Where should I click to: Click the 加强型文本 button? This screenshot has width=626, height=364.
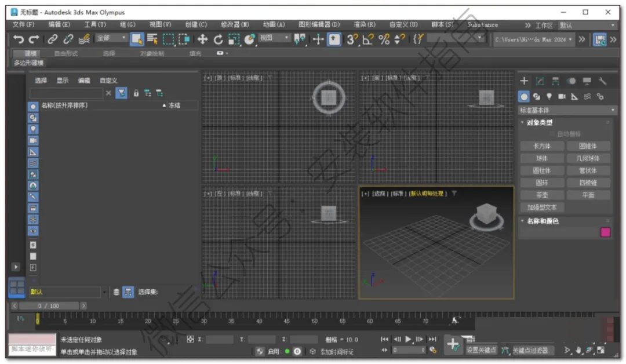coord(542,208)
